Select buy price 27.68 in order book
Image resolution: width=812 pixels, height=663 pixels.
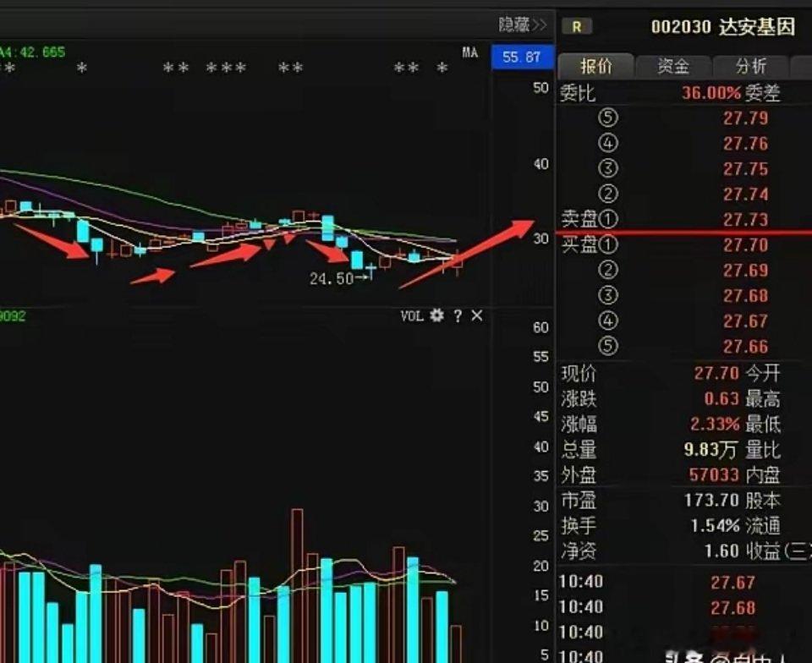[x=746, y=296]
